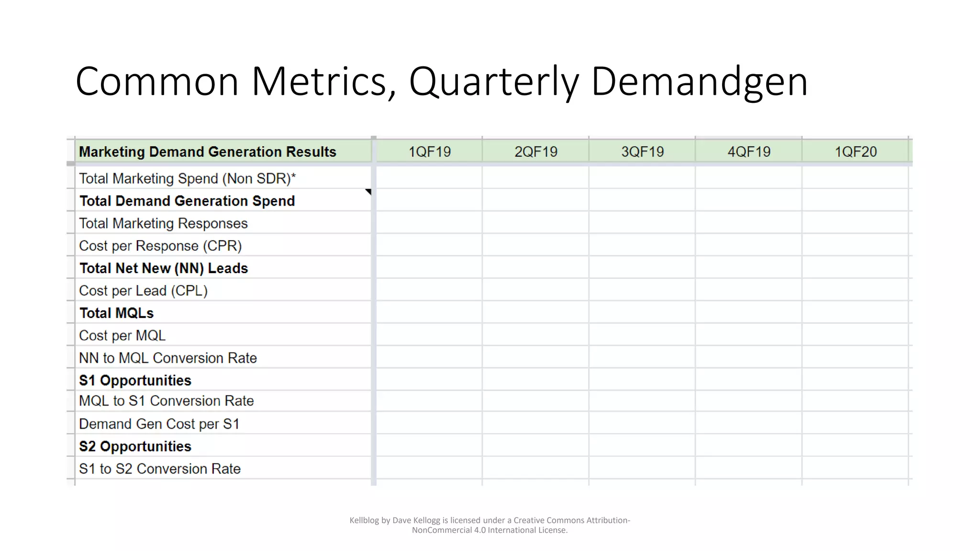
Task: Select the 3QF19 column header
Action: 642,152
